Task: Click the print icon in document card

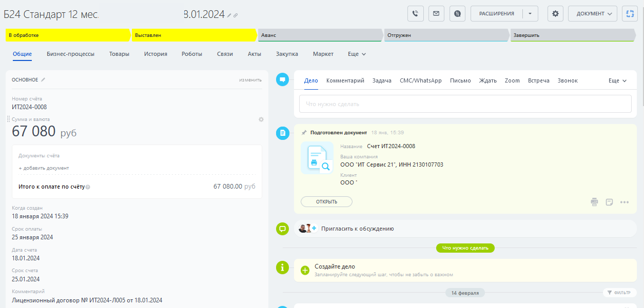Action: [594, 202]
